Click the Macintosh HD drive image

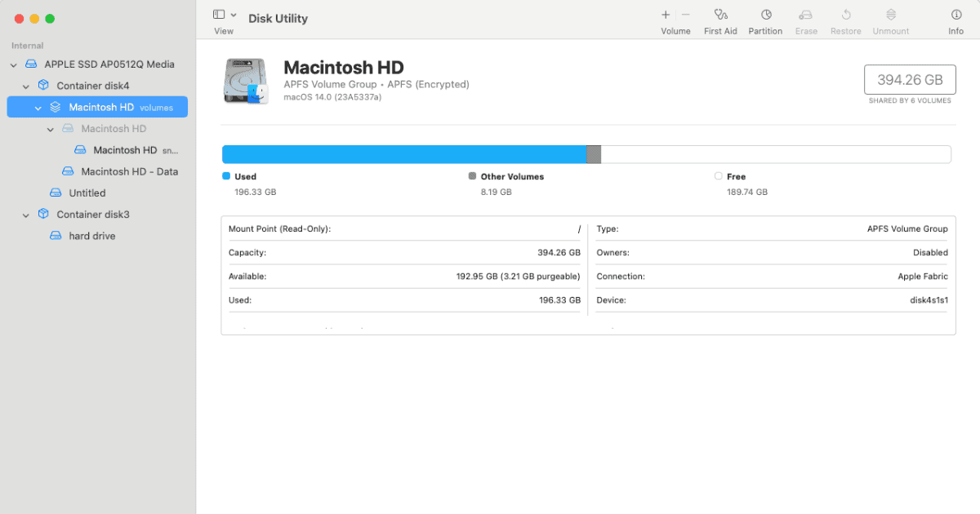pos(246,82)
